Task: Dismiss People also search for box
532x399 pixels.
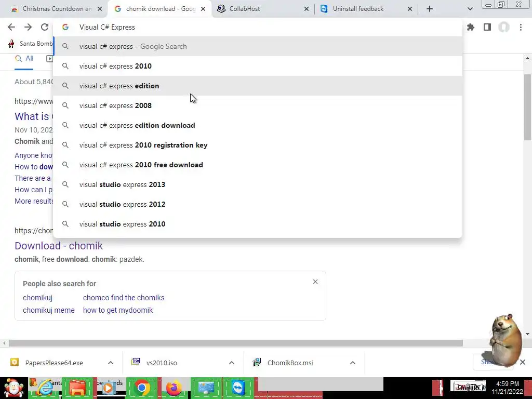Action: (315, 282)
